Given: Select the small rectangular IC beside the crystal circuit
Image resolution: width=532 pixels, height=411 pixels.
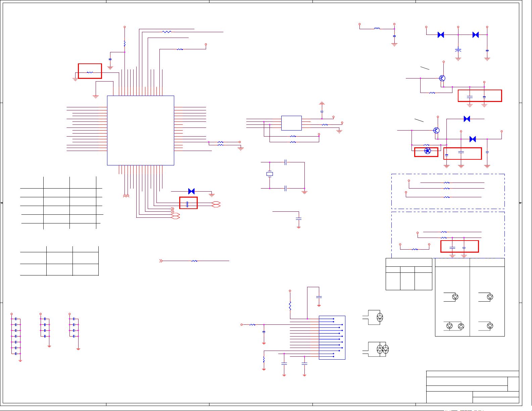Looking at the screenshot, I should tap(291, 123).
